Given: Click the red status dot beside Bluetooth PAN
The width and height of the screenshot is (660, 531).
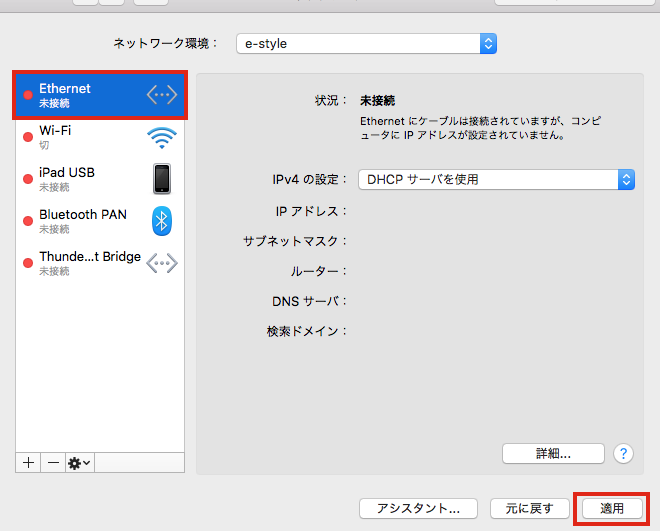Looking at the screenshot, I should coord(28,221).
